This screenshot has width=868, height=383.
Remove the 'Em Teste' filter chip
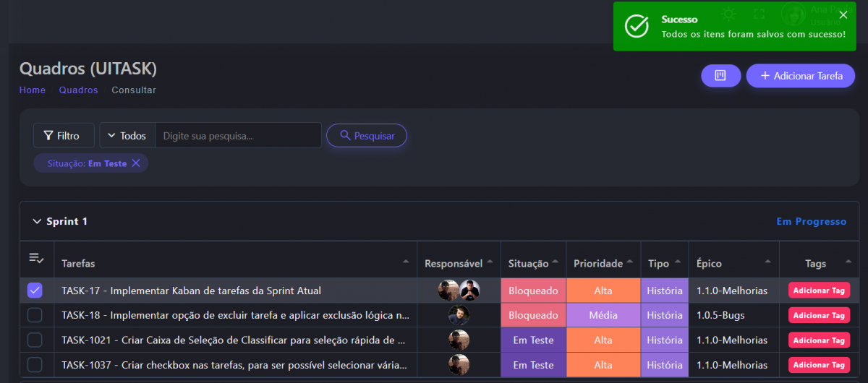[136, 163]
